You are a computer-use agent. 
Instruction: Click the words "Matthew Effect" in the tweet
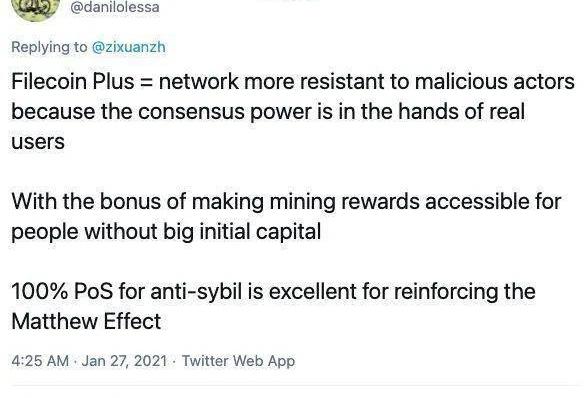click(86, 322)
